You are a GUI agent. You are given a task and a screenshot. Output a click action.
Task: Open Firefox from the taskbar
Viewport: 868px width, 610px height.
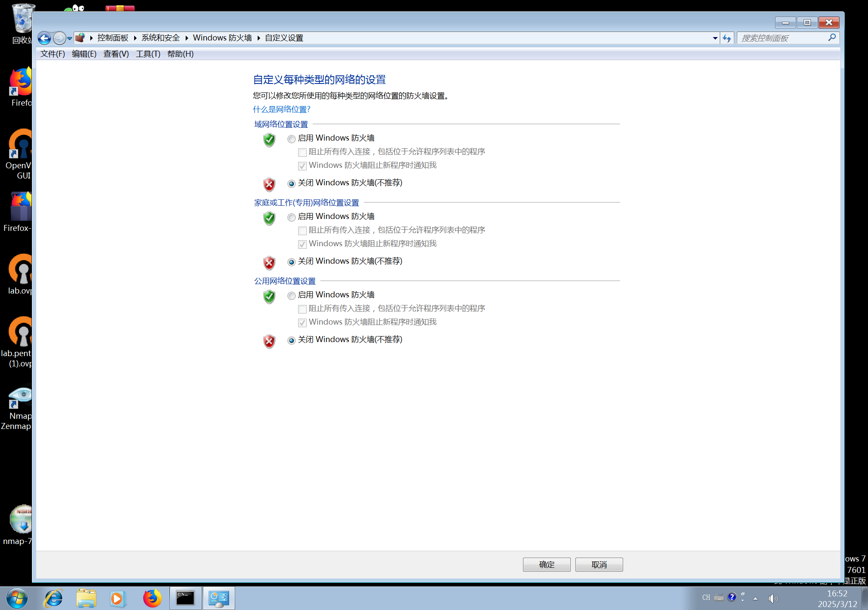152,598
